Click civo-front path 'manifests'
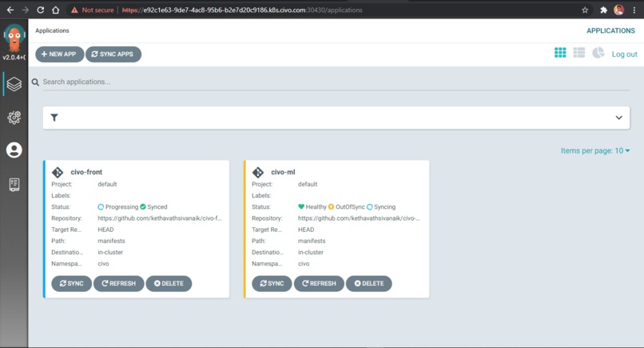Screen dimensions: 644x348 coord(111,241)
